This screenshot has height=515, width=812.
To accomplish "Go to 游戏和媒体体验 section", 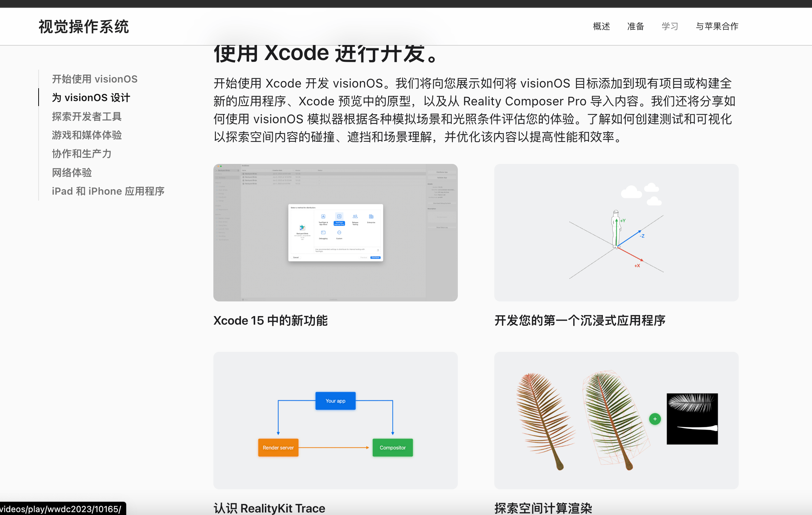I will 87,135.
